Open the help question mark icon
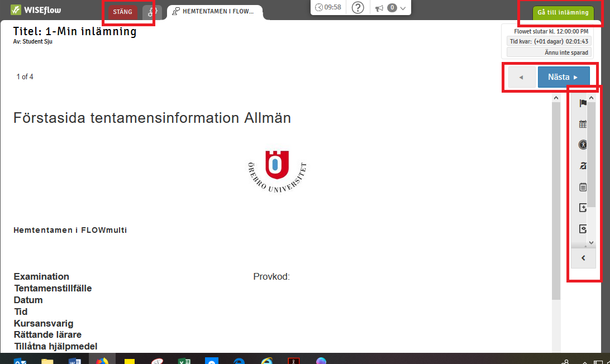 point(358,7)
